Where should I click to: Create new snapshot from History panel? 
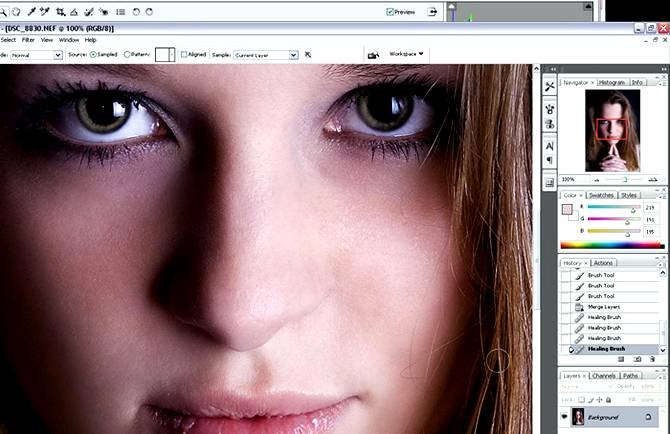636,358
